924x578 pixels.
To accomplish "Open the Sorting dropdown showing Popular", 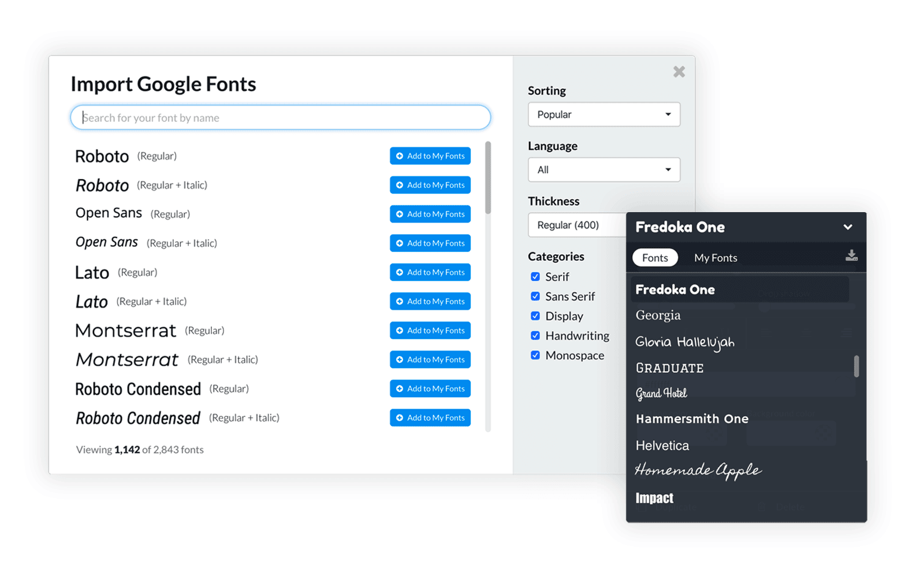I will click(603, 114).
